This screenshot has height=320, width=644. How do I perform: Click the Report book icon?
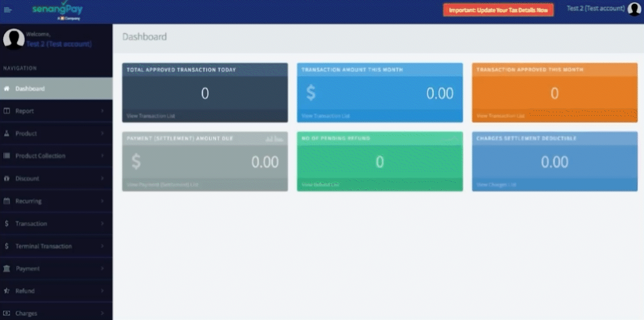7,111
